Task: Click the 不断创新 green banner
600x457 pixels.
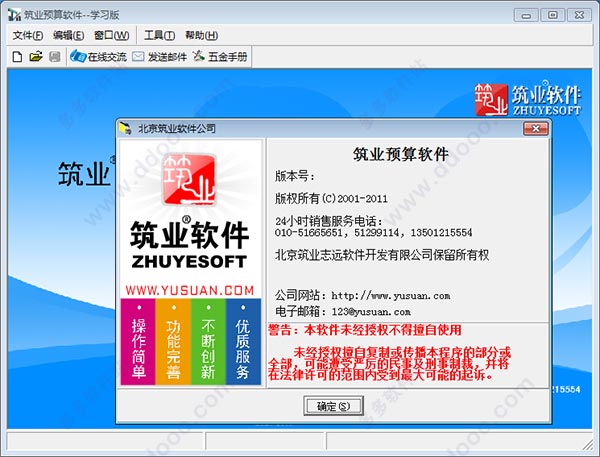Action: [x=208, y=342]
